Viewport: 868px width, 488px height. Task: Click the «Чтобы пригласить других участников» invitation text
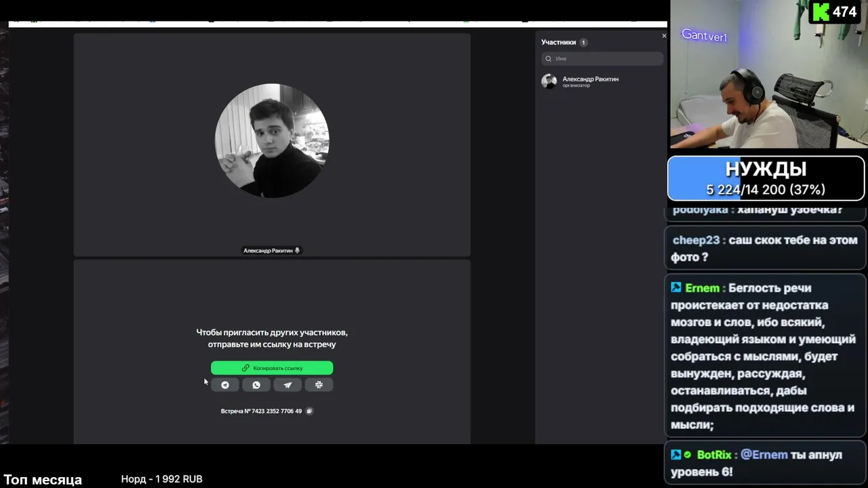(x=272, y=332)
